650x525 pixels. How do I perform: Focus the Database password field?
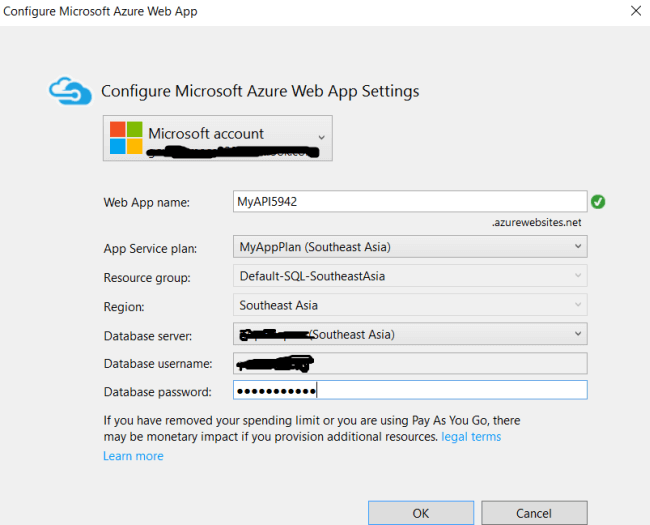click(409, 391)
